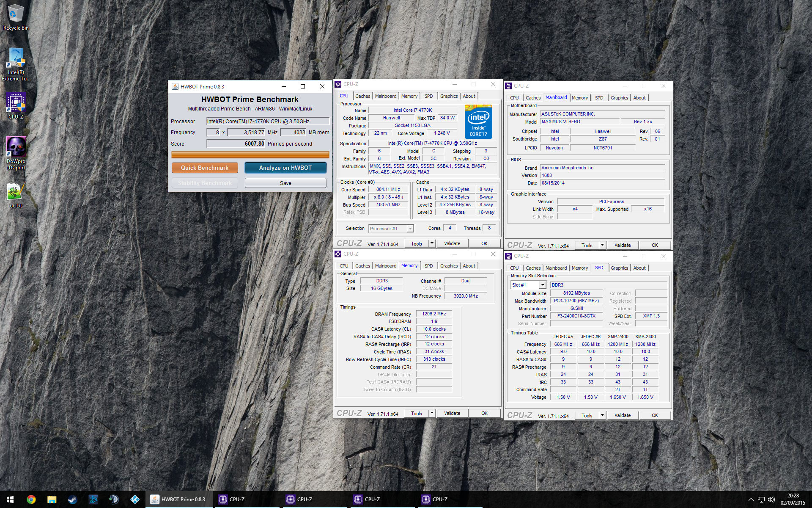Click CPU-Z title icon in the Memory window
Viewport: 812px width, 508px height.
click(x=338, y=254)
